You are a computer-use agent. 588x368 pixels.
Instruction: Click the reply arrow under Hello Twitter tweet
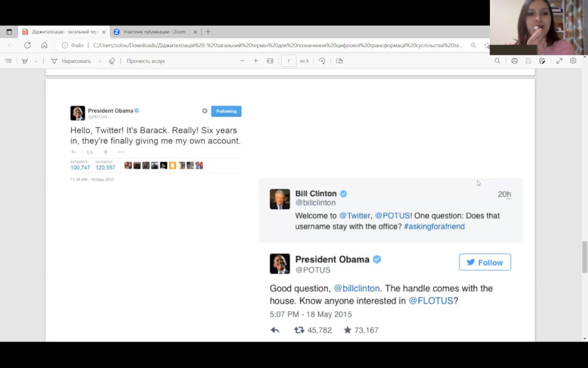73,152
